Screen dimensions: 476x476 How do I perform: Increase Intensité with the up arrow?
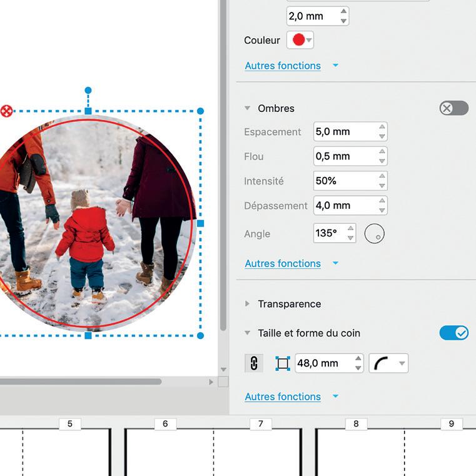click(x=382, y=176)
